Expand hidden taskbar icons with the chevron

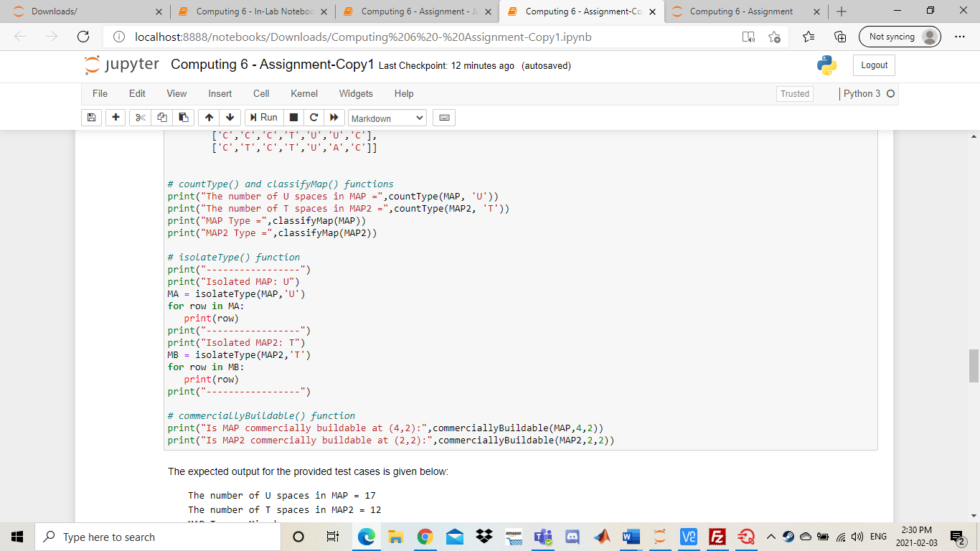[770, 536]
